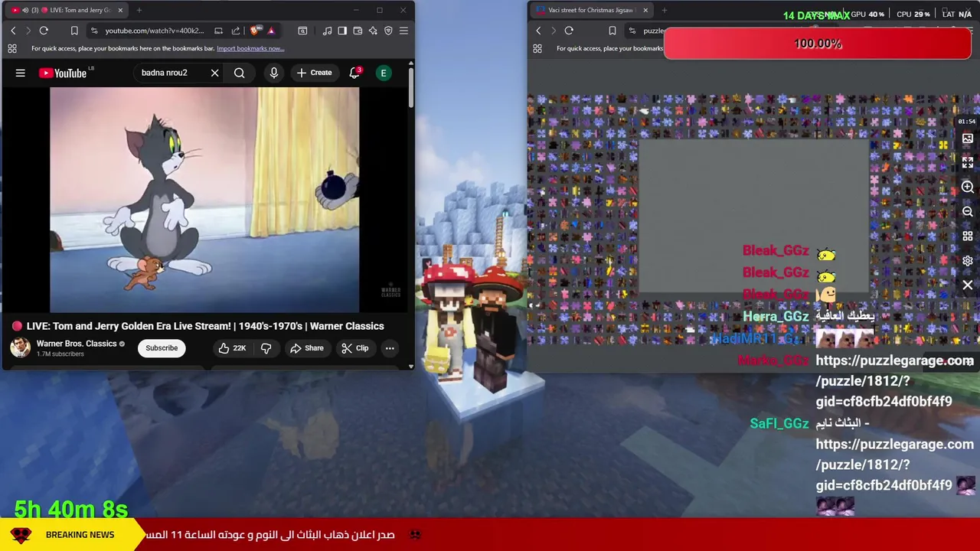980x551 pixels.
Task: Go back in the puzzle browser window
Action: [538, 31]
